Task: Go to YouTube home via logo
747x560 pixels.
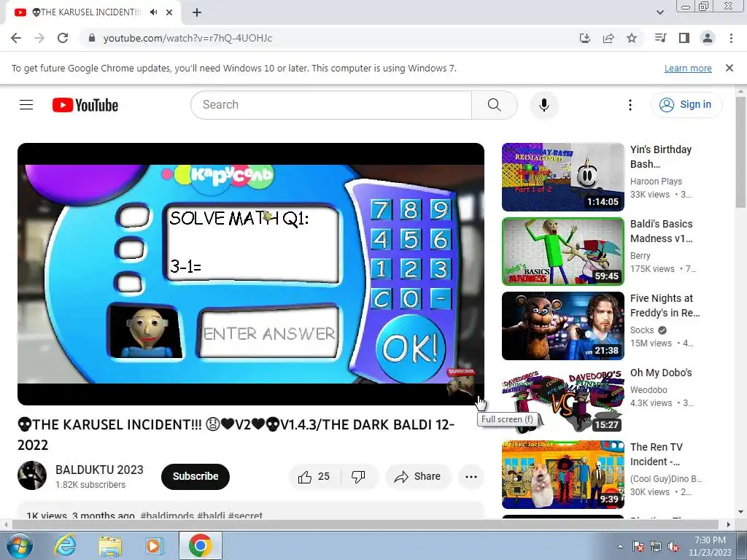Action: [85, 105]
